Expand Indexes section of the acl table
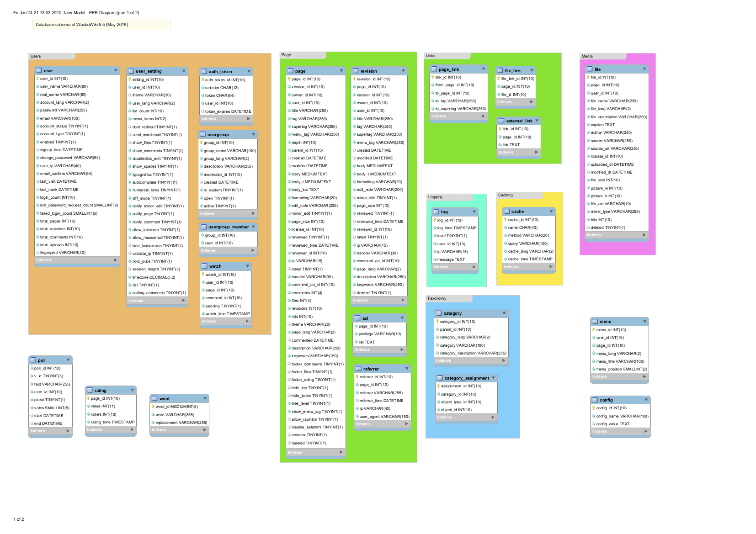Viewport: 756px width, 534px height. tap(402, 349)
